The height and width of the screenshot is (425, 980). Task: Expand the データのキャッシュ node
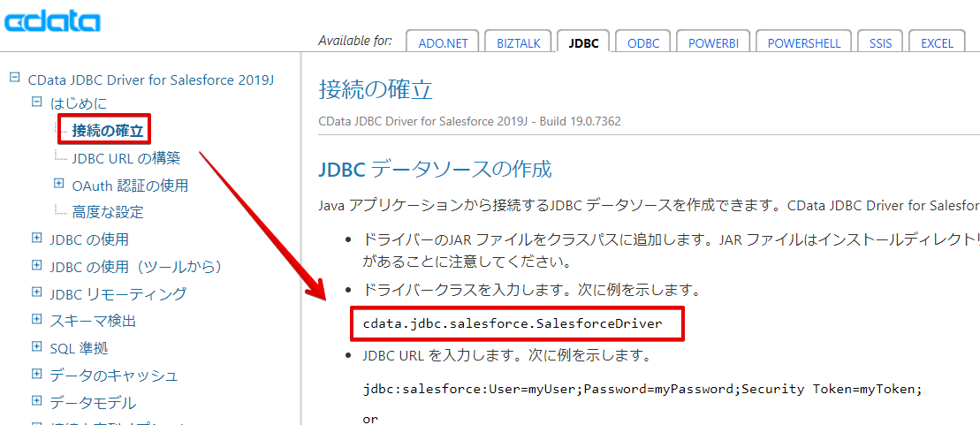click(x=36, y=374)
